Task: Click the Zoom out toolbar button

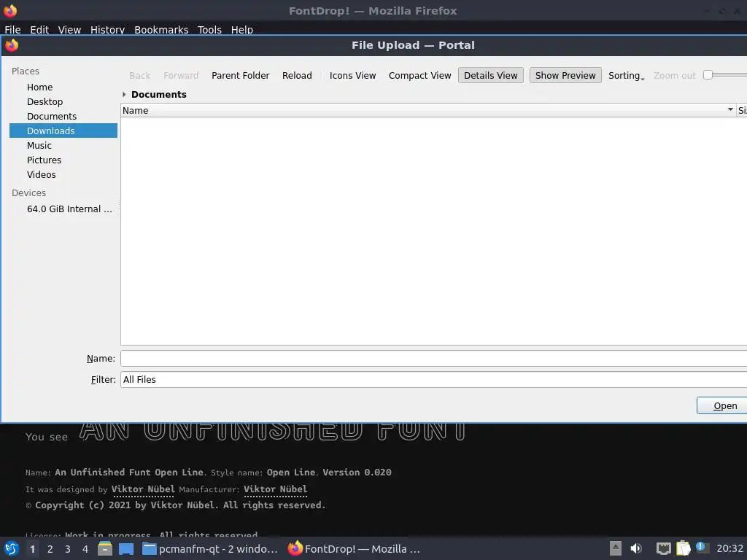Action: (x=675, y=75)
